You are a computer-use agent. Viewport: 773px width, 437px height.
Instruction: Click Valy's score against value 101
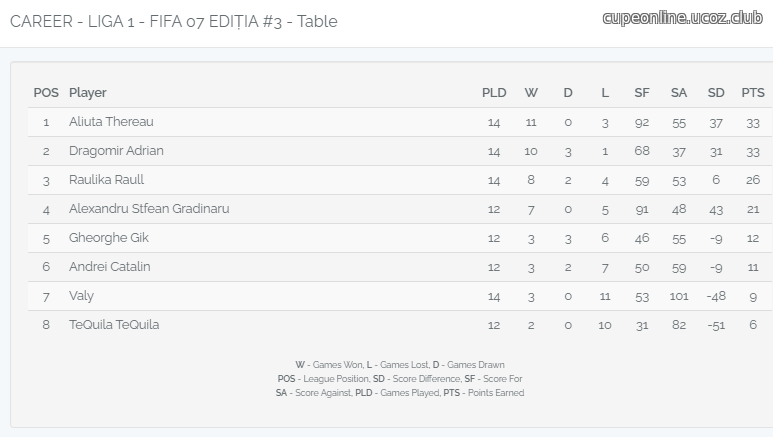coord(679,296)
